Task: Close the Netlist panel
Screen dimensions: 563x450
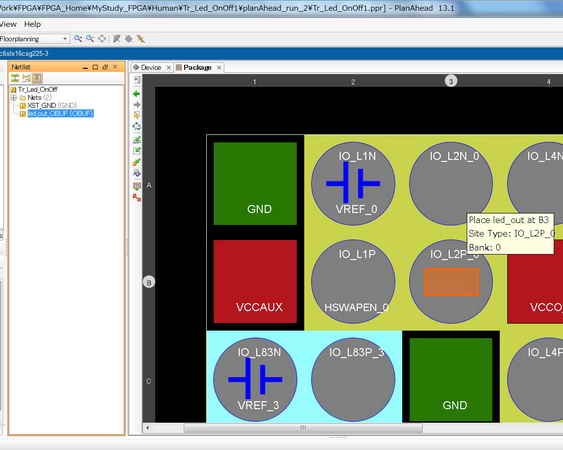Action: pyautogui.click(x=115, y=67)
